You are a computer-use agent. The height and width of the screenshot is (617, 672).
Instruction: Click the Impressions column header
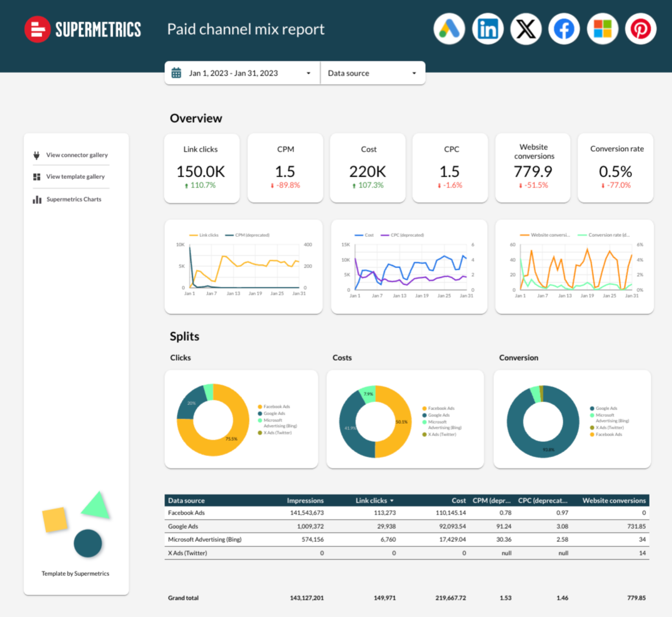(305, 500)
